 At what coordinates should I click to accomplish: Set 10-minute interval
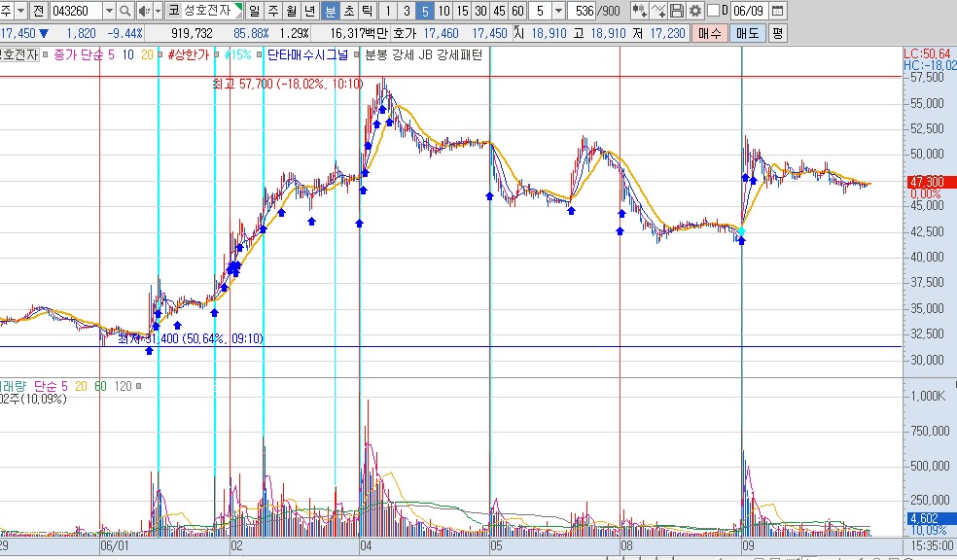point(443,11)
